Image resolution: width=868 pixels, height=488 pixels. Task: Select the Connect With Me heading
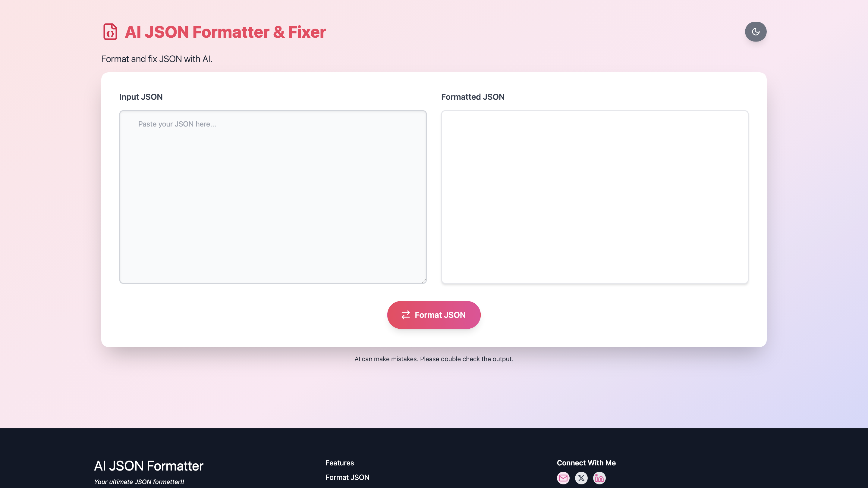tap(587, 463)
